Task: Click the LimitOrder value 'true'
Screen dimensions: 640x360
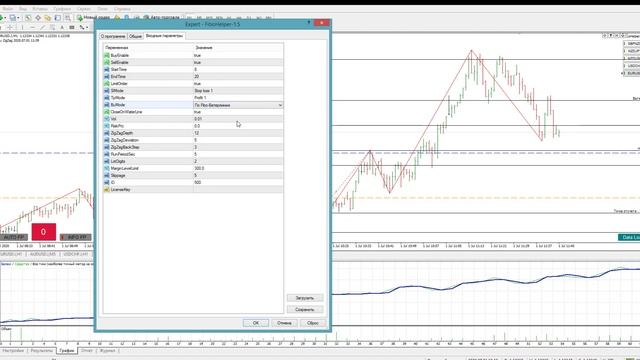Action: [x=198, y=84]
